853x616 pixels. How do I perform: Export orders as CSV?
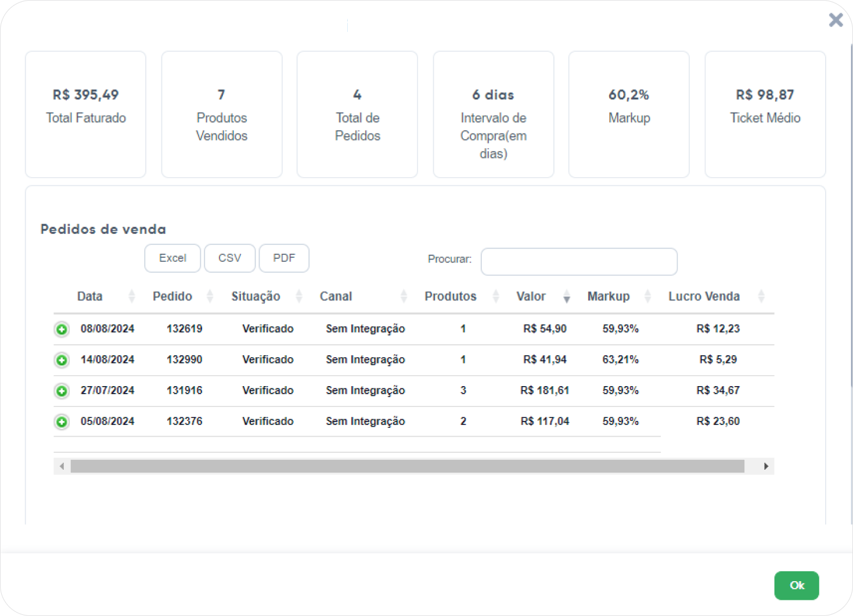230,258
